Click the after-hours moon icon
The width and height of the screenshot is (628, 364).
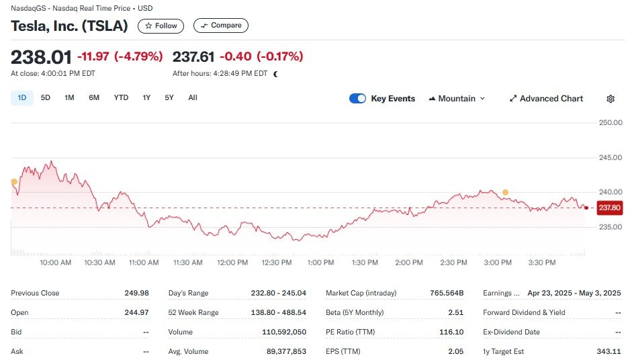coord(275,74)
